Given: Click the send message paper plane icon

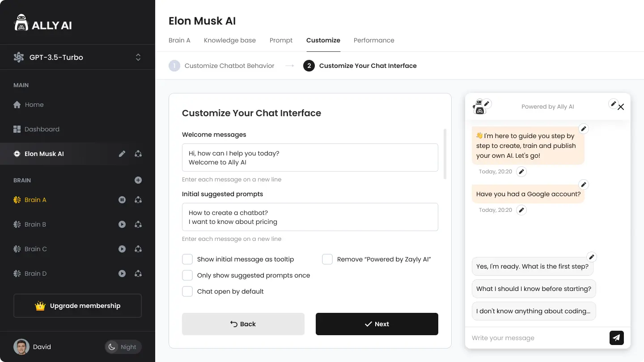Looking at the screenshot, I should click(616, 338).
